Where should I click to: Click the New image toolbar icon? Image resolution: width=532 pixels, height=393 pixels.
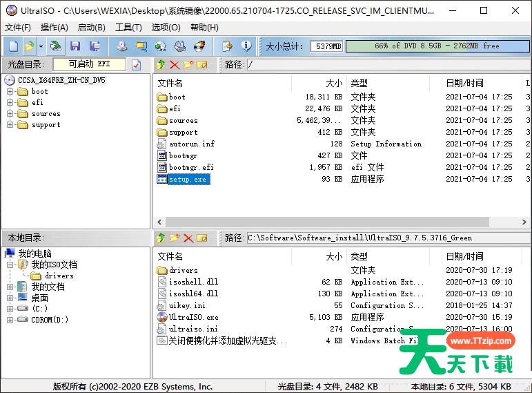(13, 46)
